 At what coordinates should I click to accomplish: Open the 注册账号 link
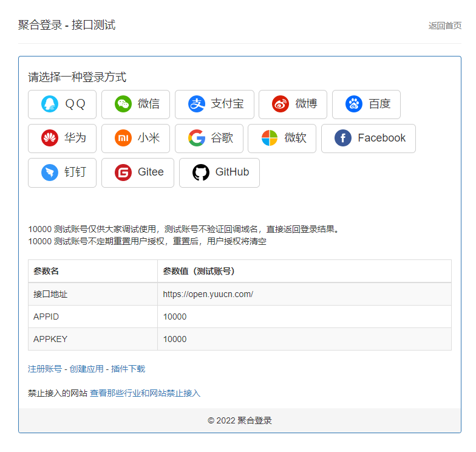click(x=45, y=369)
